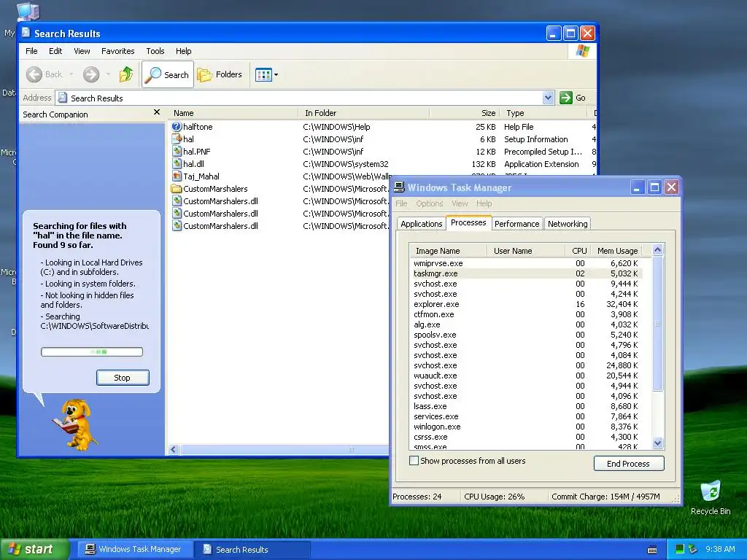Sort processes by User Name column
This screenshot has width=747, height=560.
pyautogui.click(x=526, y=251)
